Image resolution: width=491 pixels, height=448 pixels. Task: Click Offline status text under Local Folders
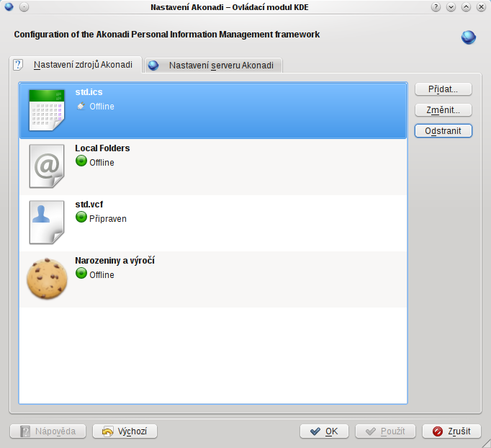(x=102, y=163)
